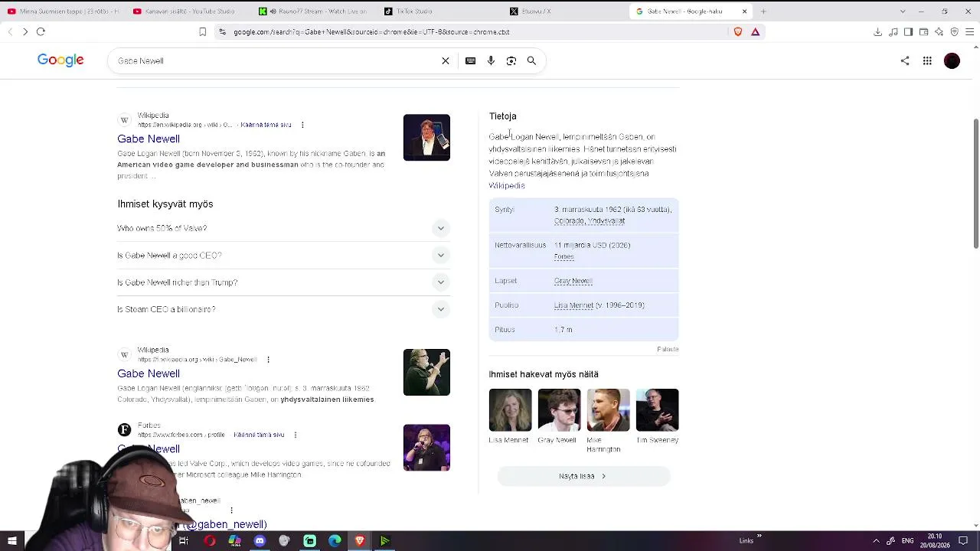Share the results with the share icon

(x=905, y=60)
